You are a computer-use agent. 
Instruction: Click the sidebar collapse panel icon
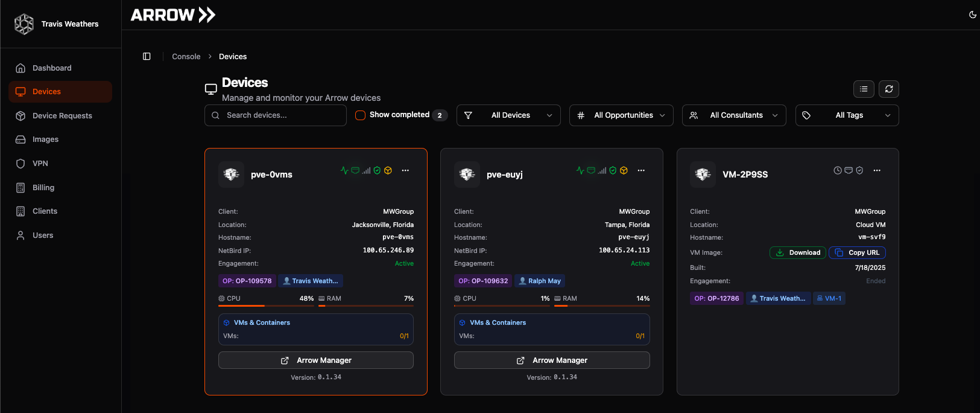(x=147, y=56)
